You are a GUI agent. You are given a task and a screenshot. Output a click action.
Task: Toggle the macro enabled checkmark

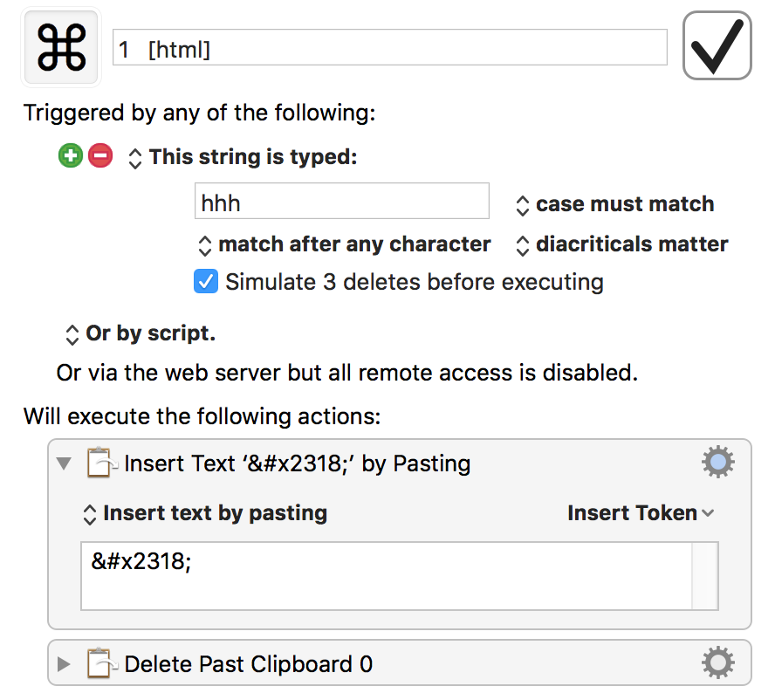pos(717,45)
